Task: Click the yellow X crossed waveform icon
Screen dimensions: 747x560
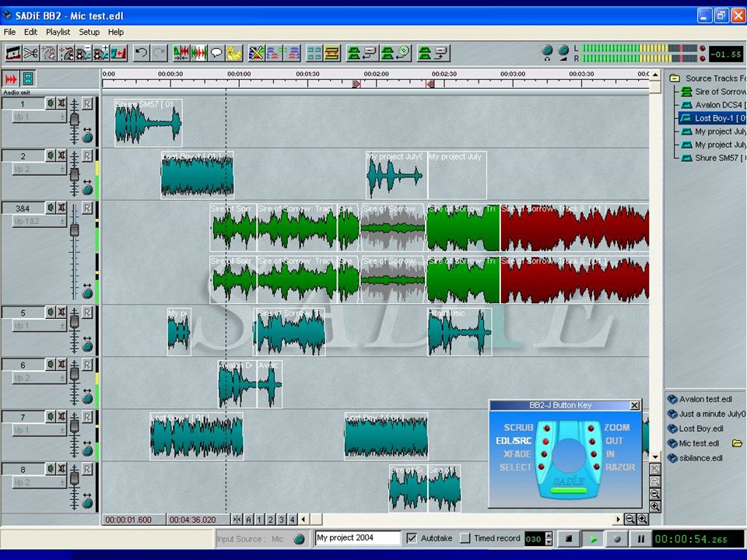Action: (x=256, y=53)
